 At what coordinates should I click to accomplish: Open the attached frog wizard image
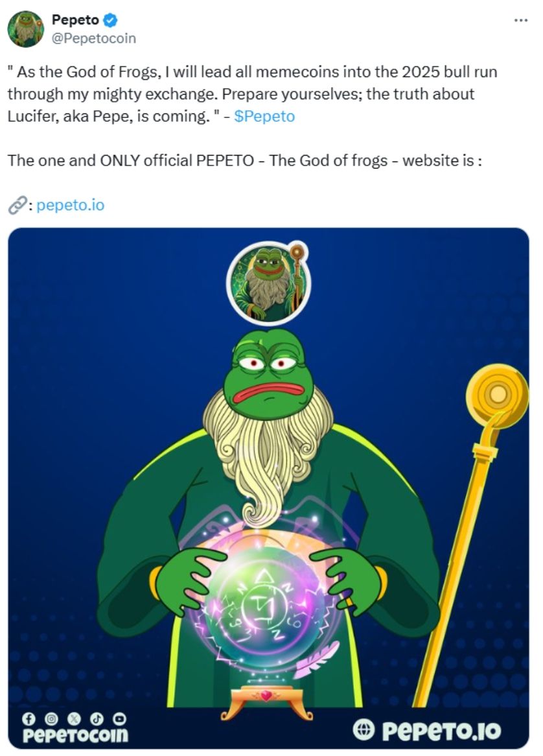[268, 488]
